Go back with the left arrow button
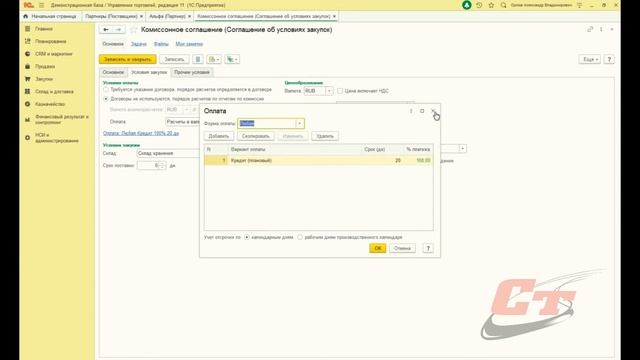640x360 pixels. pyautogui.click(x=106, y=29)
